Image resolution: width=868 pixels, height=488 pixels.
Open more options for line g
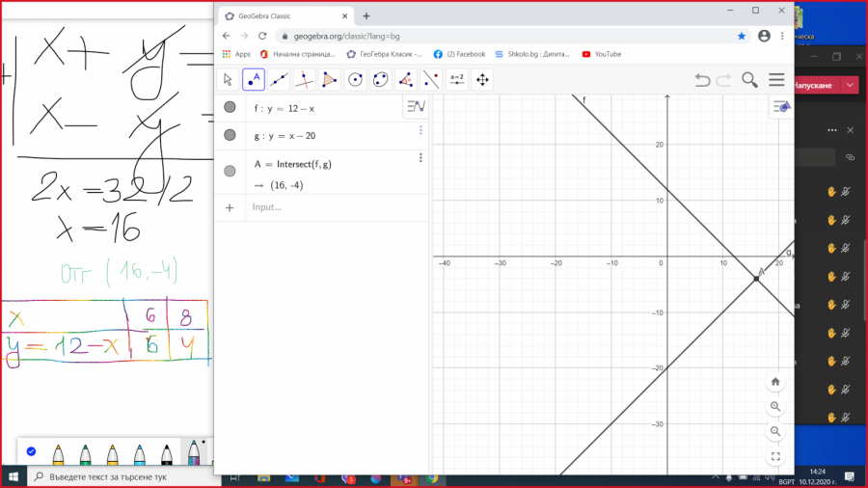(x=420, y=130)
